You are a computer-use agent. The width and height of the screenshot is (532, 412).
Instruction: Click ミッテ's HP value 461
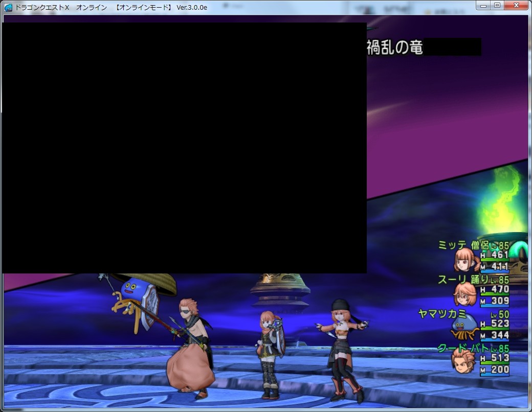(x=500, y=255)
